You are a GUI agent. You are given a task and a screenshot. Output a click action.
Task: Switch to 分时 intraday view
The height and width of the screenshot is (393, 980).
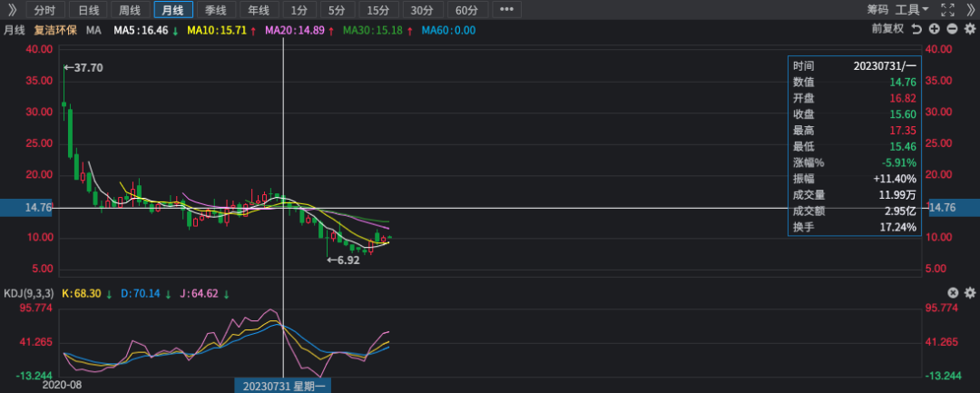point(44,10)
